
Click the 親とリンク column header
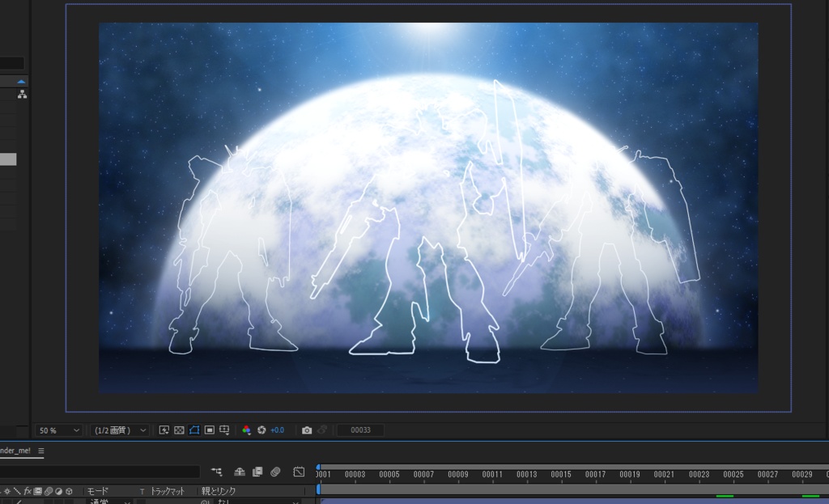click(219, 491)
